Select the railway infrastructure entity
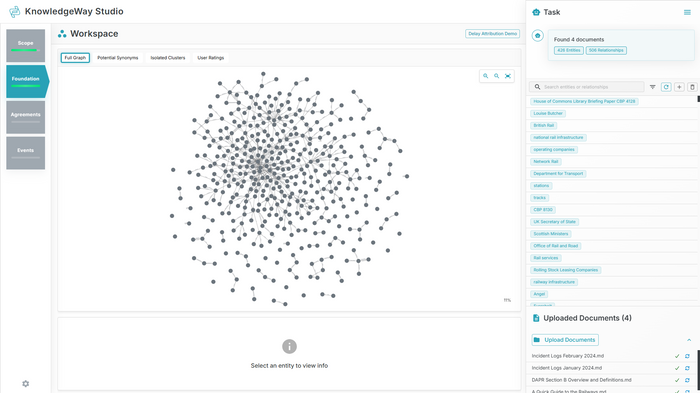 554,282
